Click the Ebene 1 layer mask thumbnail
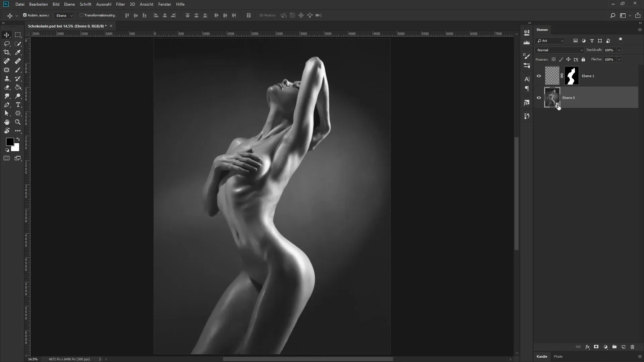 tap(572, 75)
